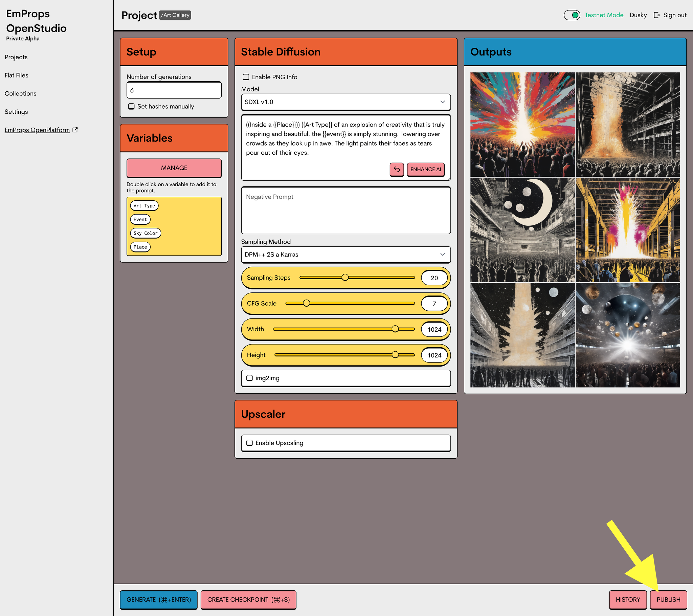Click the GENERATE button
This screenshot has height=616, width=693.
click(159, 599)
